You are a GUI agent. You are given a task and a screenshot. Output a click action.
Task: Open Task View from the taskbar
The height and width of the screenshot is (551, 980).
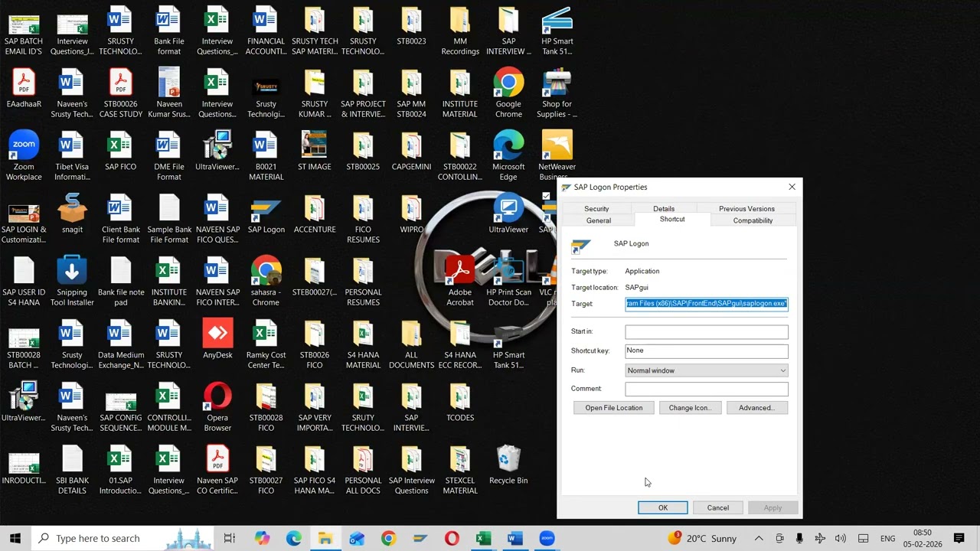tap(229, 539)
